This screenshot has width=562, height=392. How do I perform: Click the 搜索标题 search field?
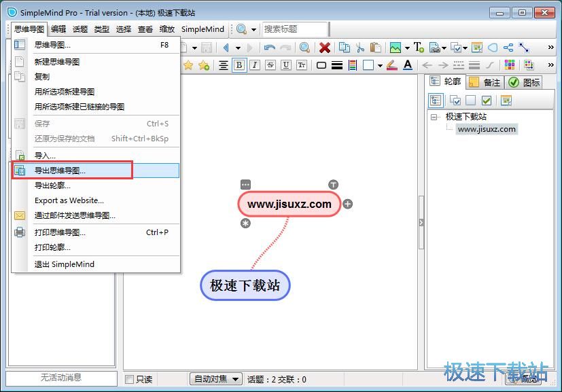coord(296,29)
